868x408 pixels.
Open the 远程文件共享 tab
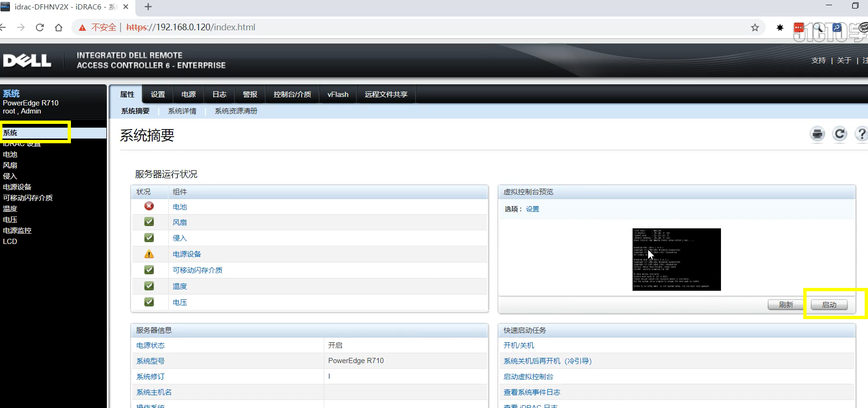[x=386, y=95]
